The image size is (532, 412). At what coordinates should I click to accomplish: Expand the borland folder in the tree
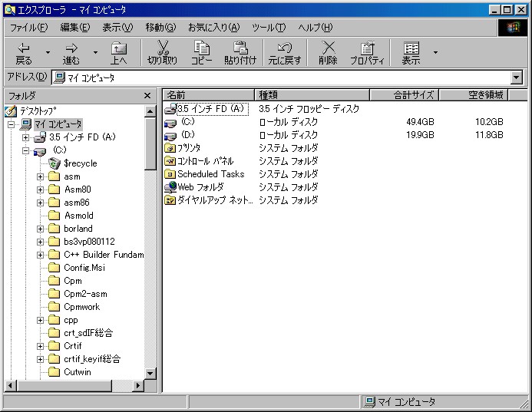[41, 229]
